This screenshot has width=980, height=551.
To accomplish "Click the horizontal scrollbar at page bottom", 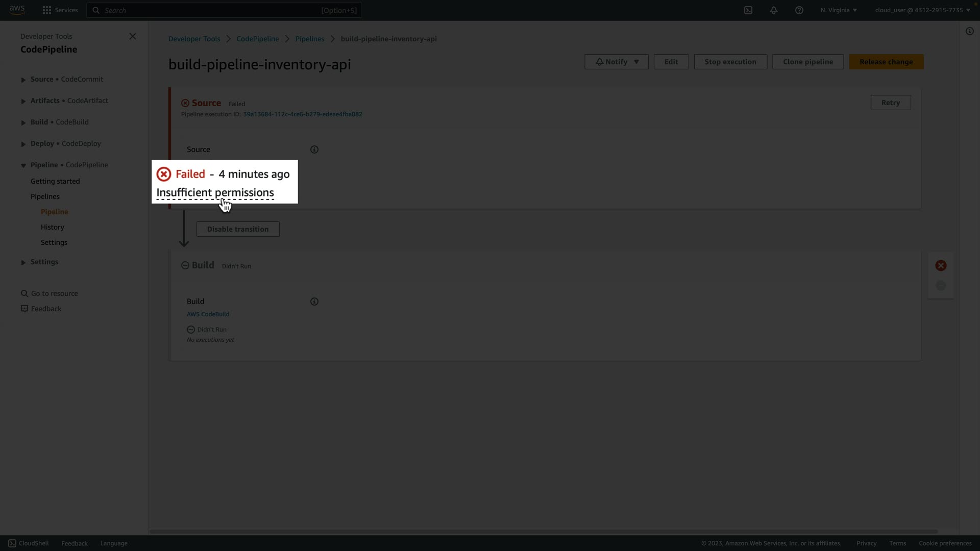I will click(x=543, y=531).
